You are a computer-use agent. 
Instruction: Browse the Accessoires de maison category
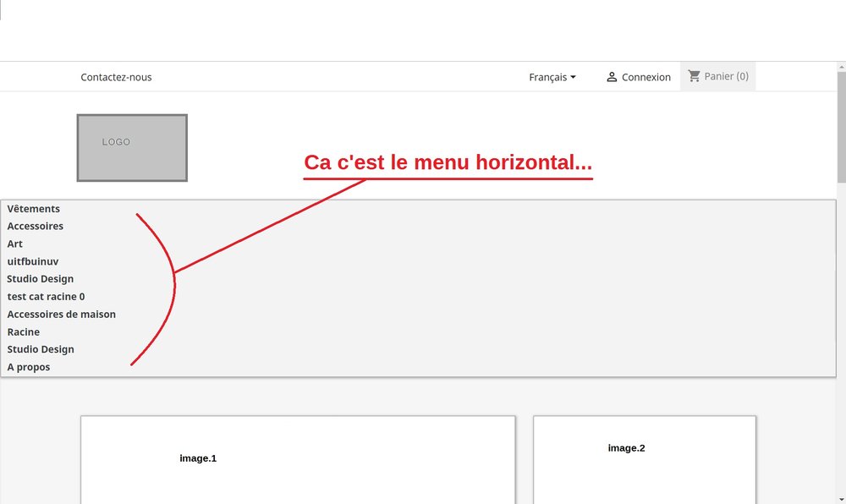61,314
